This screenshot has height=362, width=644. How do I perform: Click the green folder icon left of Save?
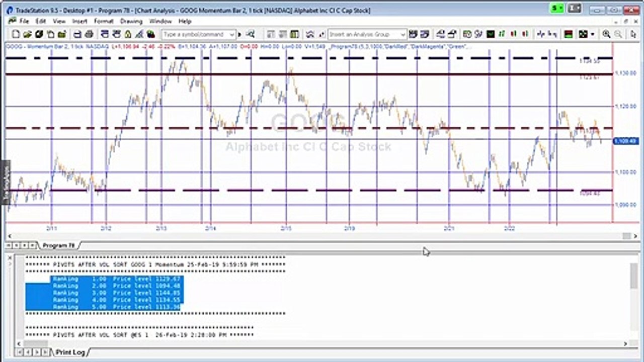coord(61,34)
